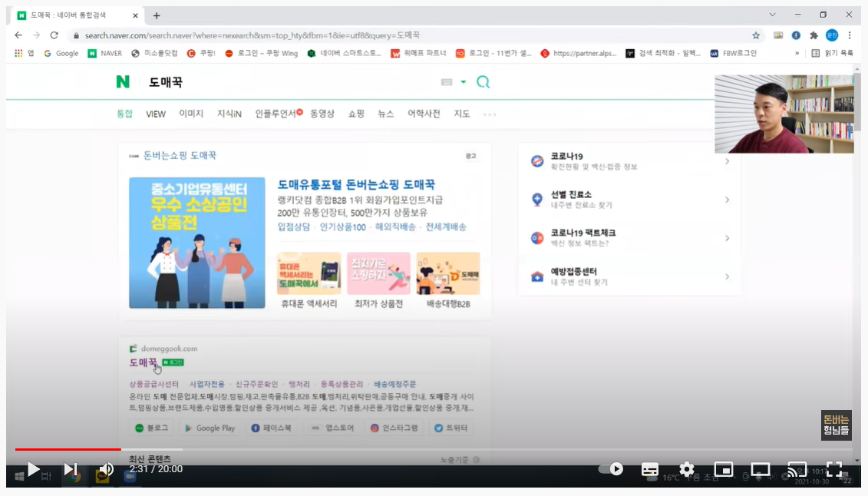Click the address bar URL
Image resolution: width=868 pixels, height=496 pixels.
click(x=252, y=35)
